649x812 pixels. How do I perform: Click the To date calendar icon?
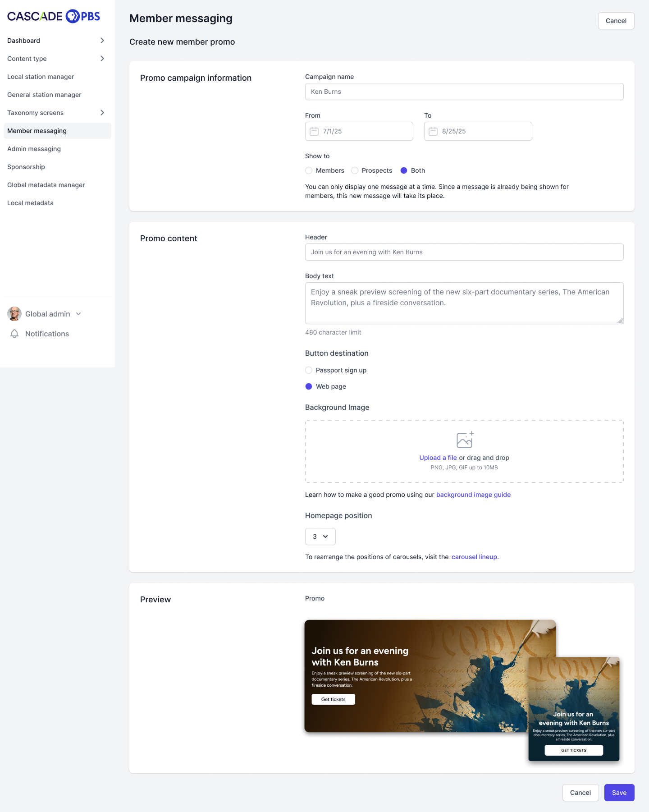coord(433,131)
